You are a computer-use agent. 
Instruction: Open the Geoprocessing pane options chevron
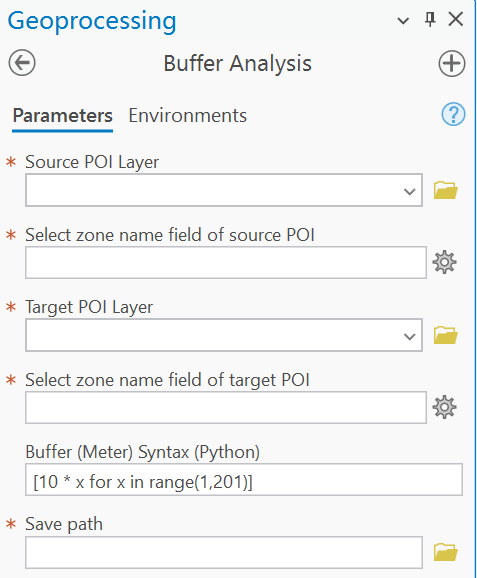pyautogui.click(x=403, y=21)
